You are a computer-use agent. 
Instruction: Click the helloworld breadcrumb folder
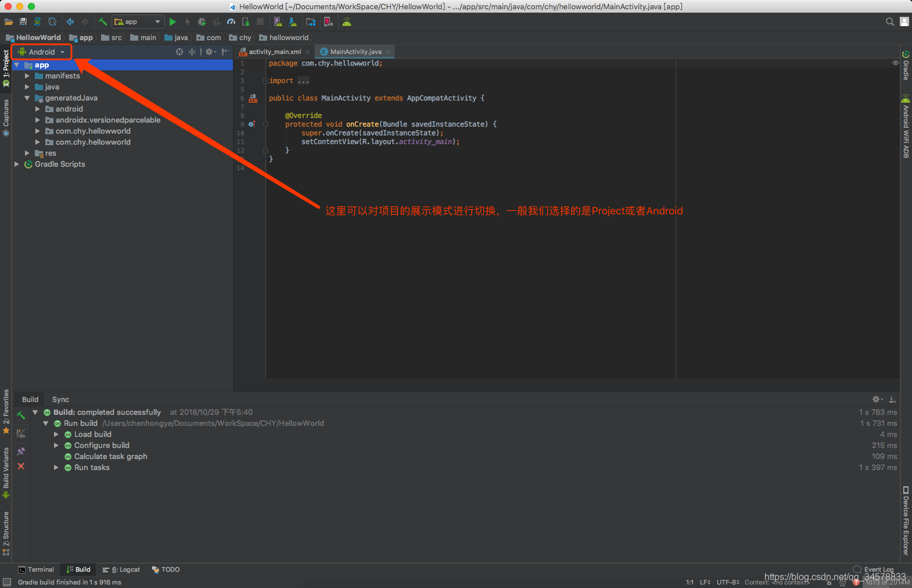283,38
